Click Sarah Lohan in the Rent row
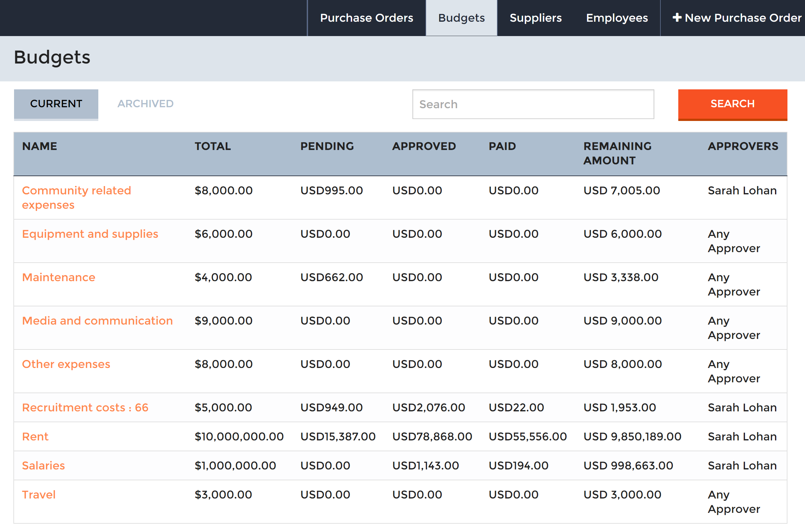 coord(742,436)
